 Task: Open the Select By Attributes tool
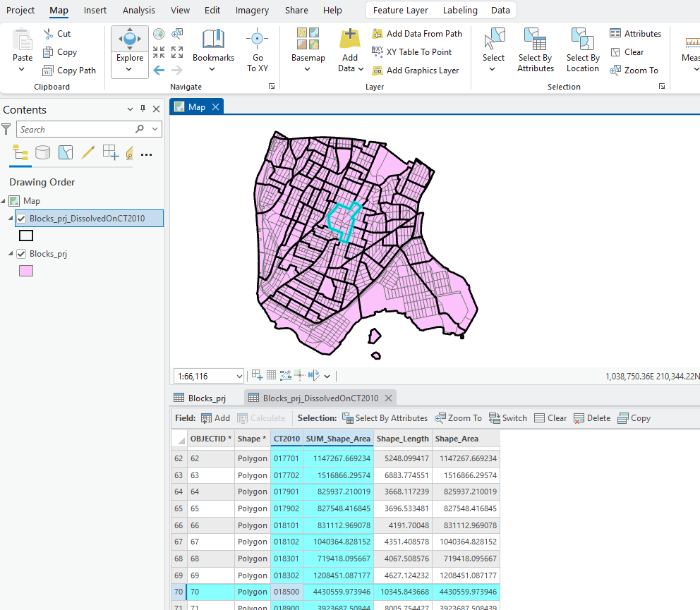point(535,49)
